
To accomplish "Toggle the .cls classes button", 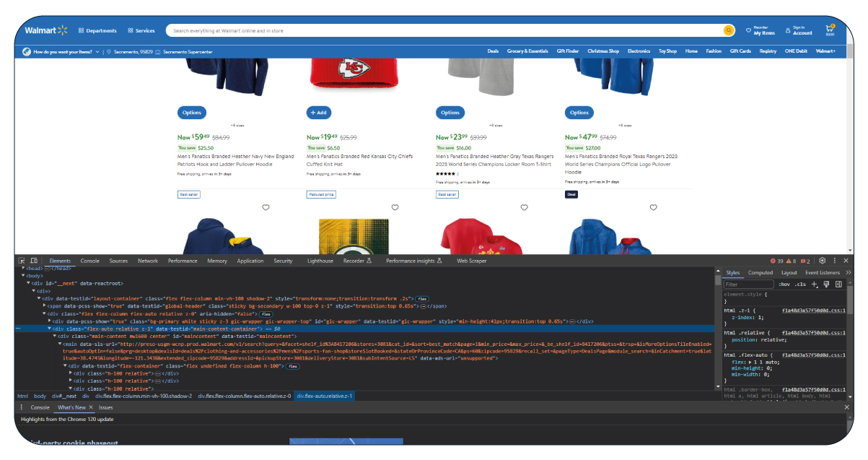I will tap(800, 285).
